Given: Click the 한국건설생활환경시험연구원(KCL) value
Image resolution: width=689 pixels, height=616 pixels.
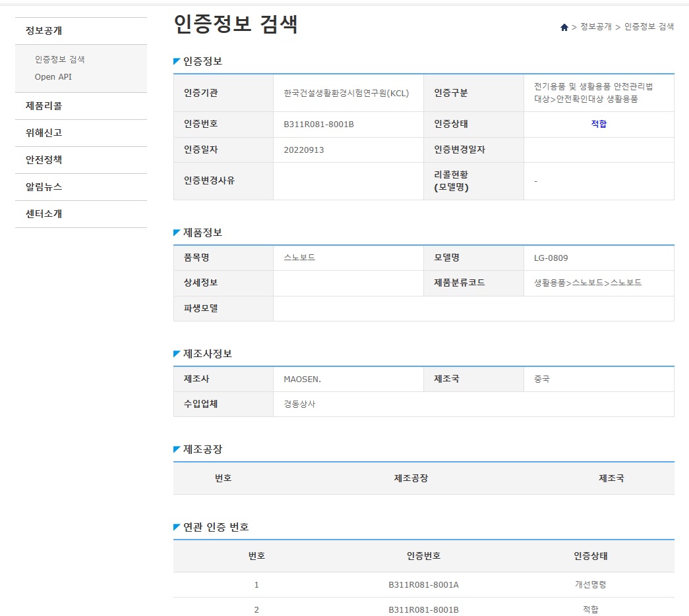Looking at the screenshot, I should [346, 93].
